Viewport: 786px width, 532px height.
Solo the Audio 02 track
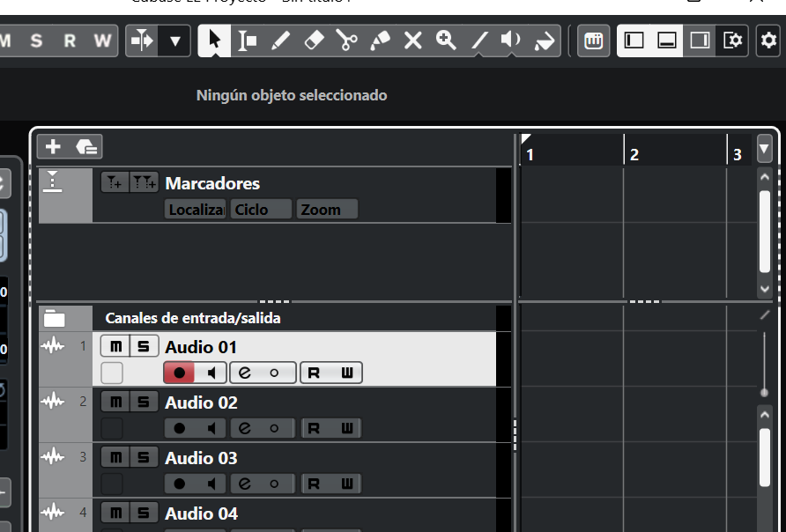click(144, 402)
